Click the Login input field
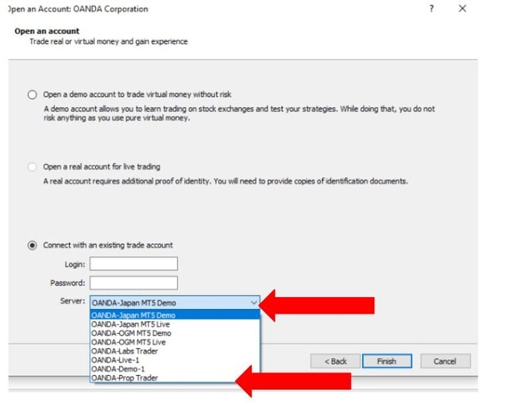The image size is (532, 403). (133, 264)
